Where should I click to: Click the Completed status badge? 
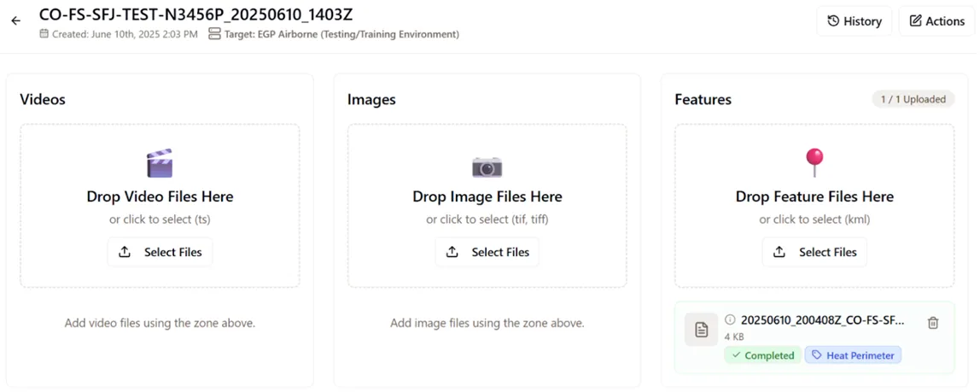[762, 355]
